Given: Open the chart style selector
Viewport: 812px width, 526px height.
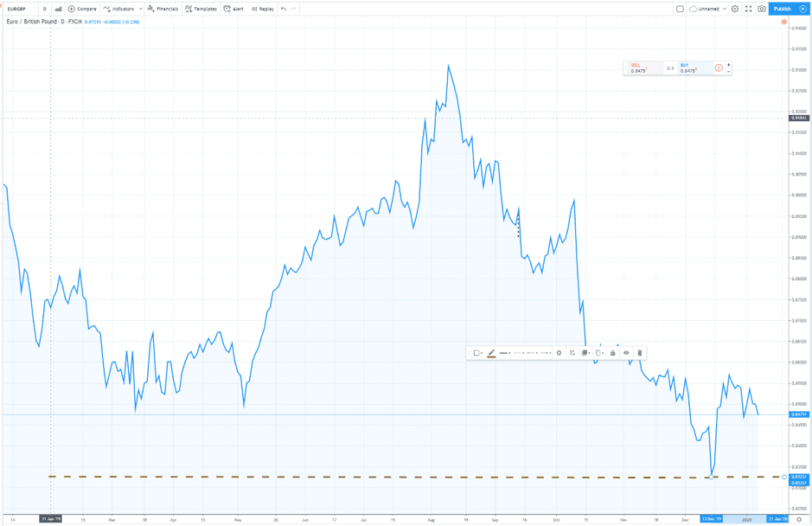Looking at the screenshot, I should 58,9.
